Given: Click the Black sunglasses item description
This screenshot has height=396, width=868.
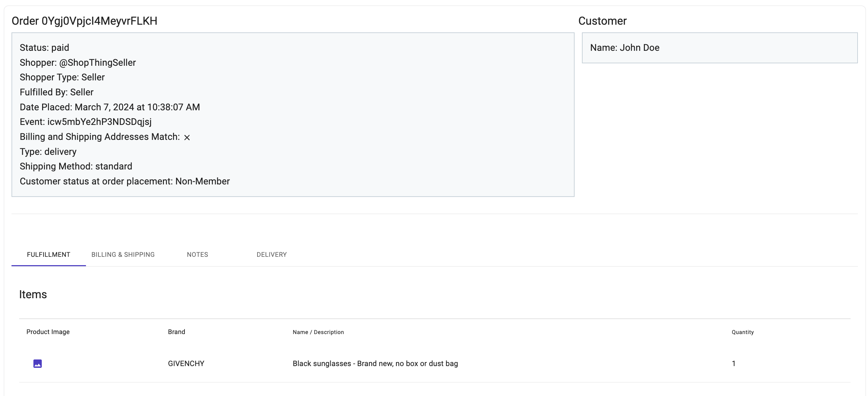Looking at the screenshot, I should (375, 364).
